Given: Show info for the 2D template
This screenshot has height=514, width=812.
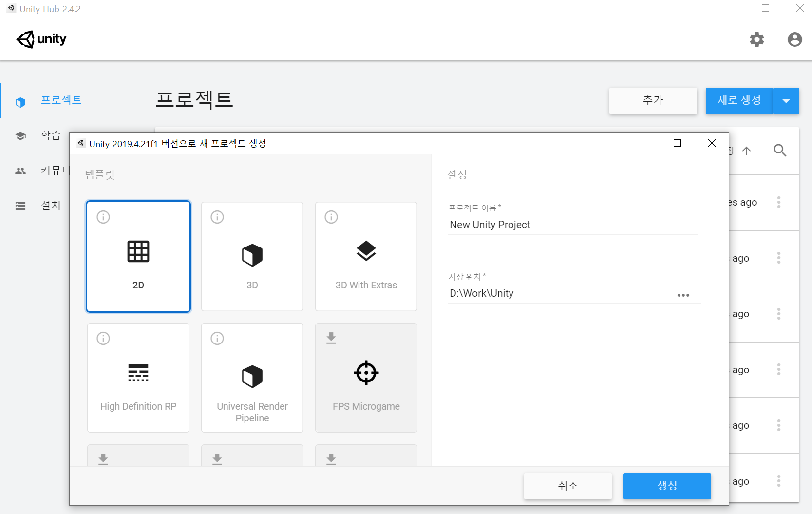Looking at the screenshot, I should [x=103, y=217].
